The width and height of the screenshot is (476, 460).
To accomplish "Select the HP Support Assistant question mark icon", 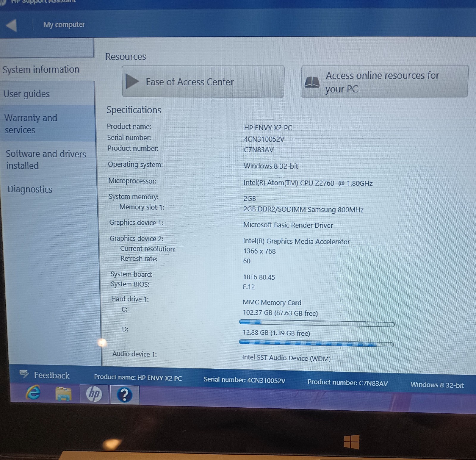I will (x=125, y=395).
